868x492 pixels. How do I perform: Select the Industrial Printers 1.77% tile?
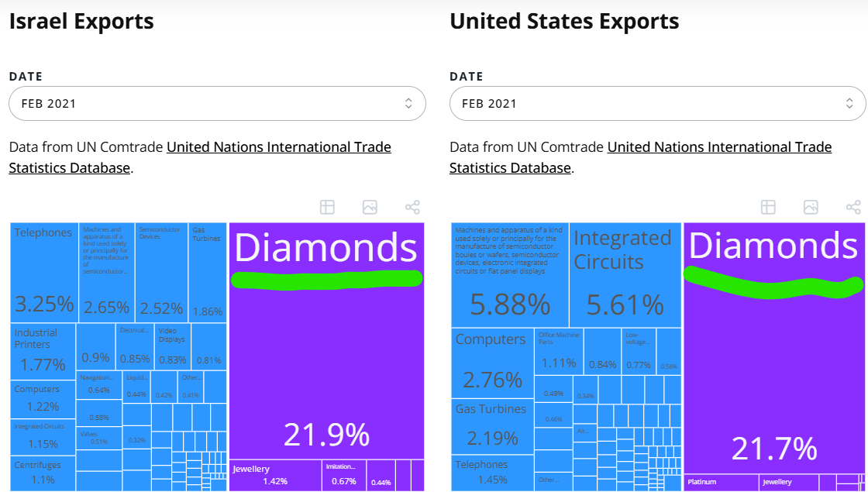tap(43, 351)
